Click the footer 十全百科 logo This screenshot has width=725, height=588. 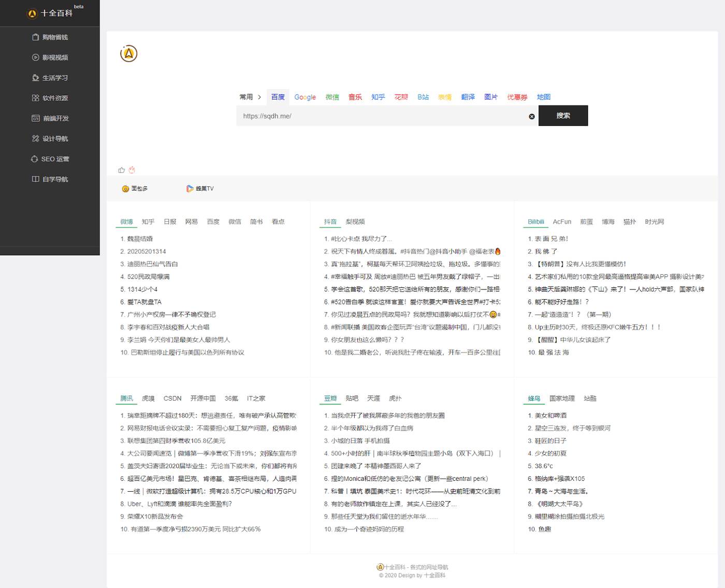[380, 567]
